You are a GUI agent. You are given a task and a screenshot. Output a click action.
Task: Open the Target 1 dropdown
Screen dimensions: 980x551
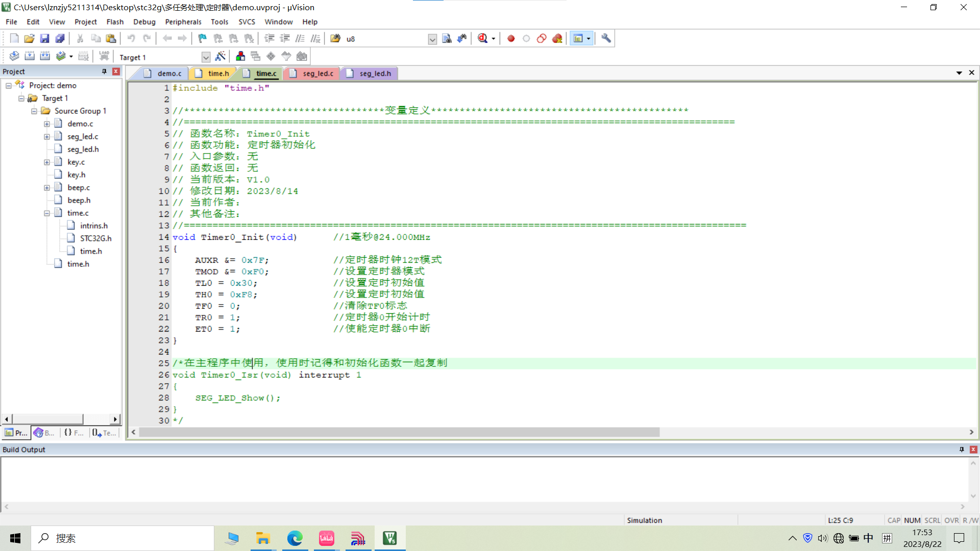click(206, 57)
